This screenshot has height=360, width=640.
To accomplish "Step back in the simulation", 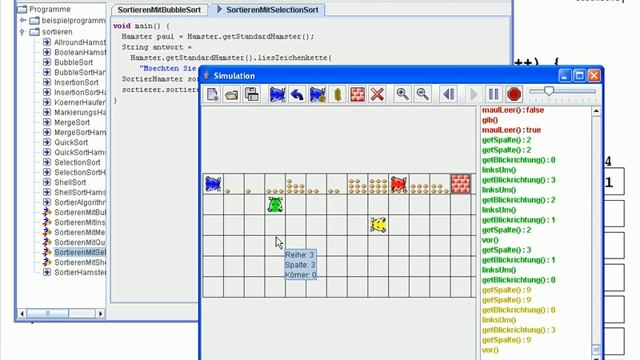I will [448, 94].
